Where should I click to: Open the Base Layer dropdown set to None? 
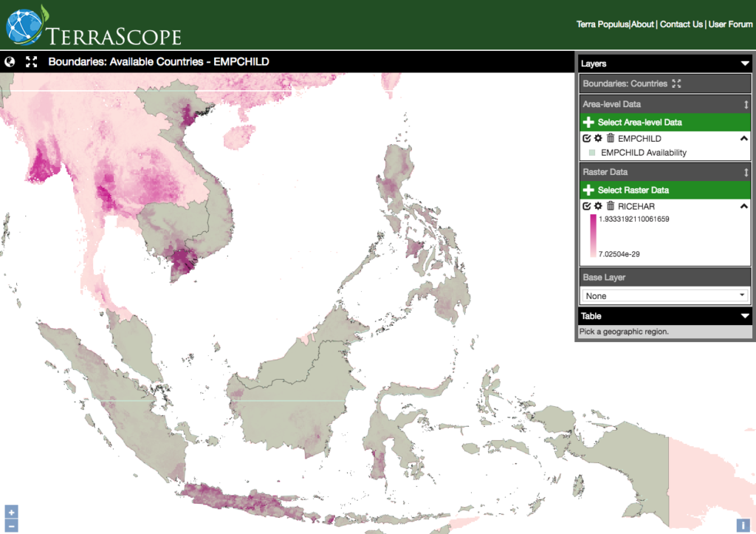(x=664, y=295)
